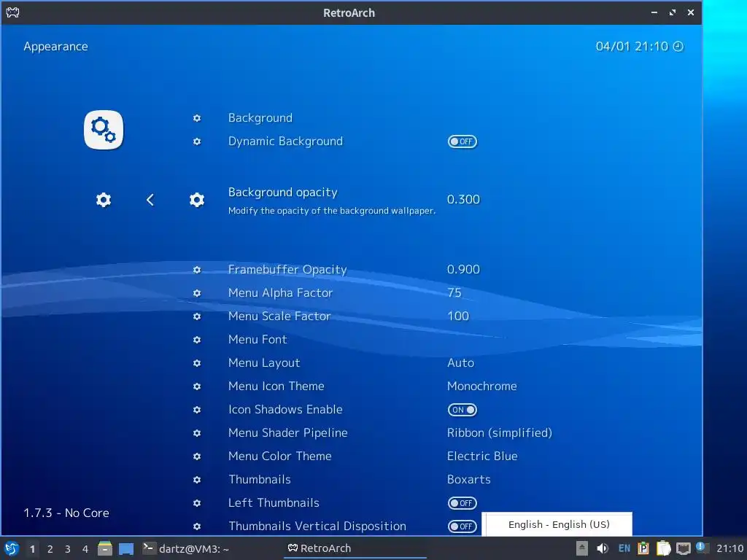
Task: Click gear icon next to Menu Layout
Action: [x=197, y=363]
